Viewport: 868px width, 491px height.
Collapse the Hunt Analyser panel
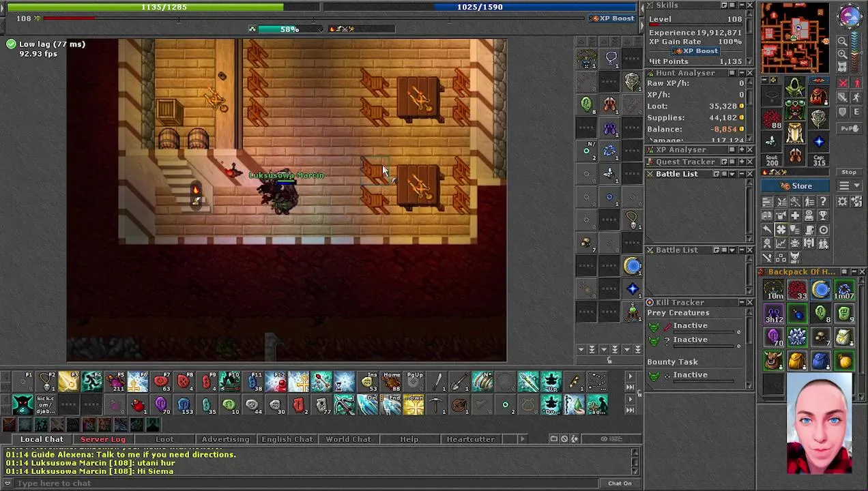742,73
